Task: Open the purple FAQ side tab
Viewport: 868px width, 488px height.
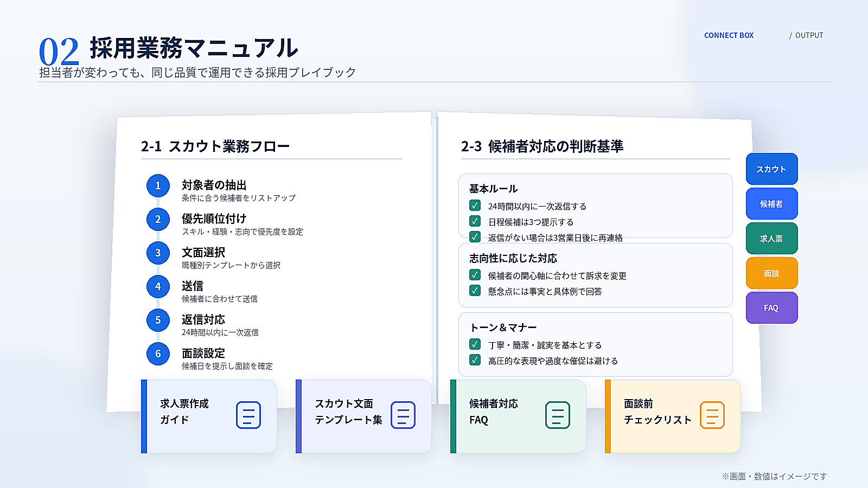Action: pos(771,308)
